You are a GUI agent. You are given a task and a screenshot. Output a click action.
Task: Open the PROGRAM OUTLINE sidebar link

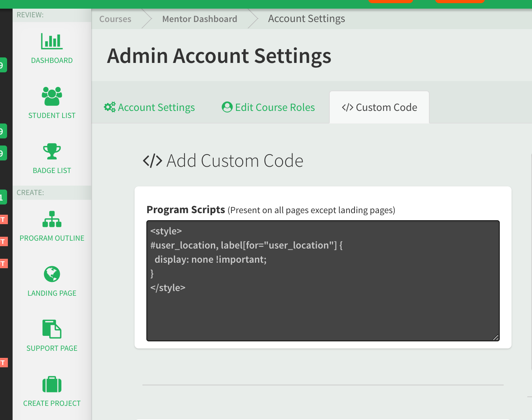[52, 238]
